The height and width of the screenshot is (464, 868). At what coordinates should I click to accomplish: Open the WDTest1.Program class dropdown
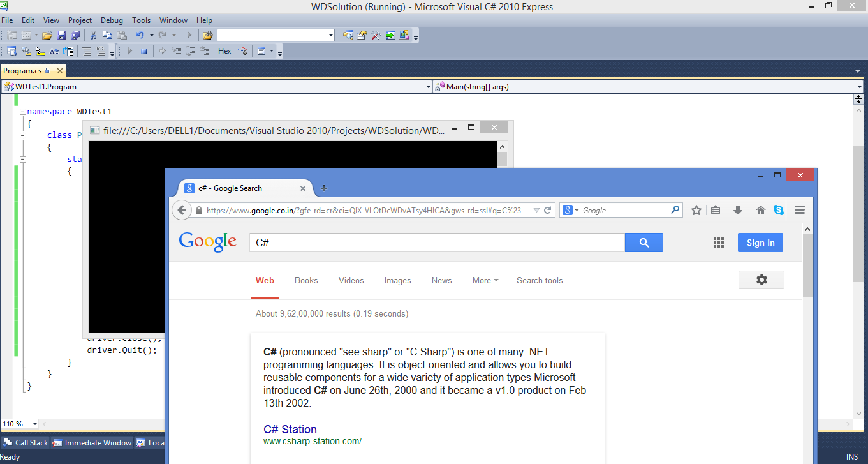pos(428,87)
